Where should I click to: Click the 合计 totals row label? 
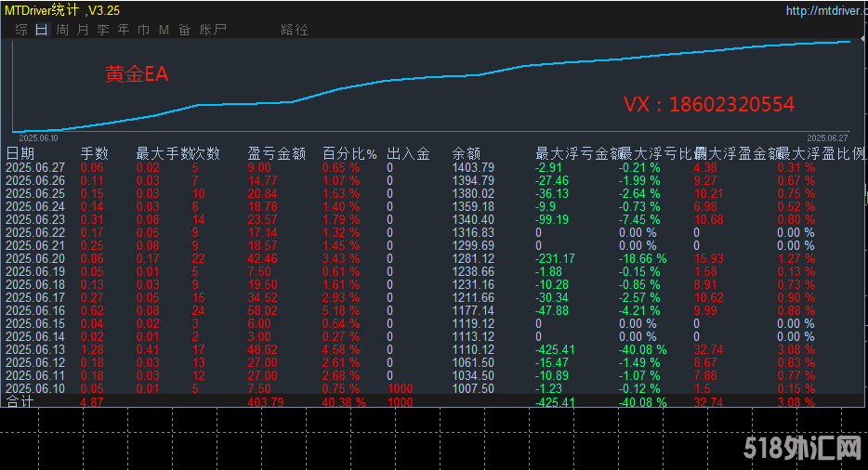(x=20, y=401)
